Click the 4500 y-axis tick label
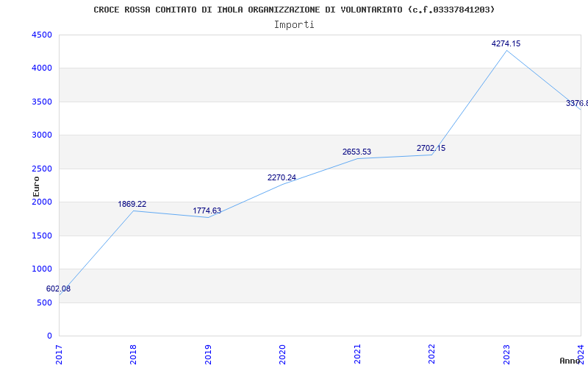588x368 pixels. click(42, 35)
